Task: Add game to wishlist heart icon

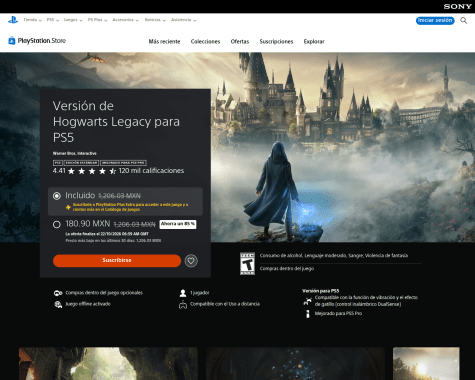Action: (191, 261)
